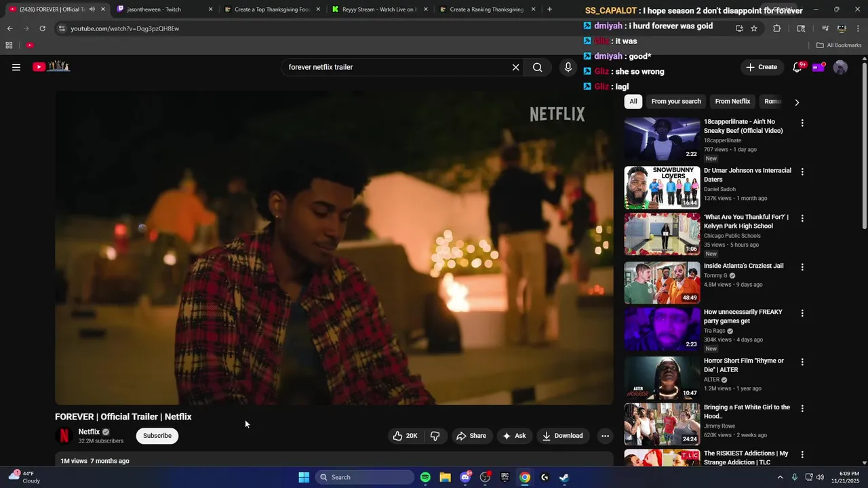Select From Netflix filter chip
Screen dimensions: 868x488
732,102
